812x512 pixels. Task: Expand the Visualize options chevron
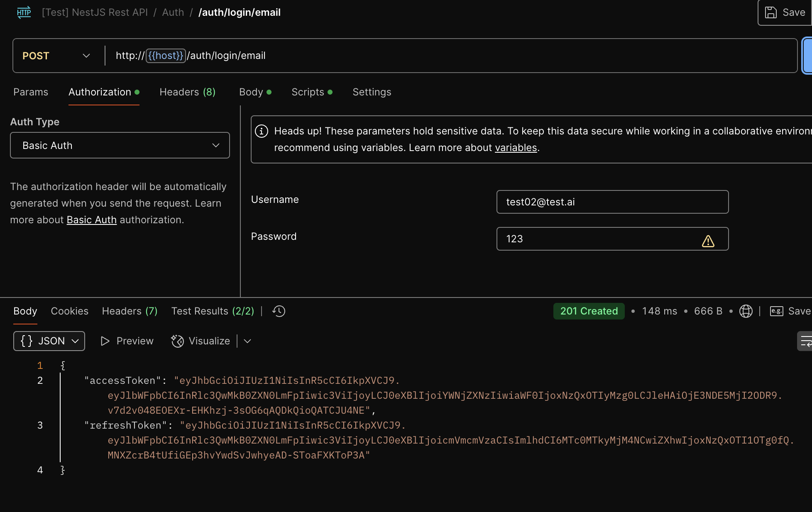point(247,341)
